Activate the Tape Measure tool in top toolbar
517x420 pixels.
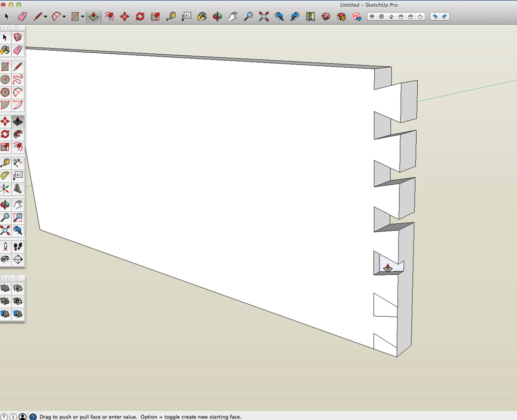click(171, 17)
